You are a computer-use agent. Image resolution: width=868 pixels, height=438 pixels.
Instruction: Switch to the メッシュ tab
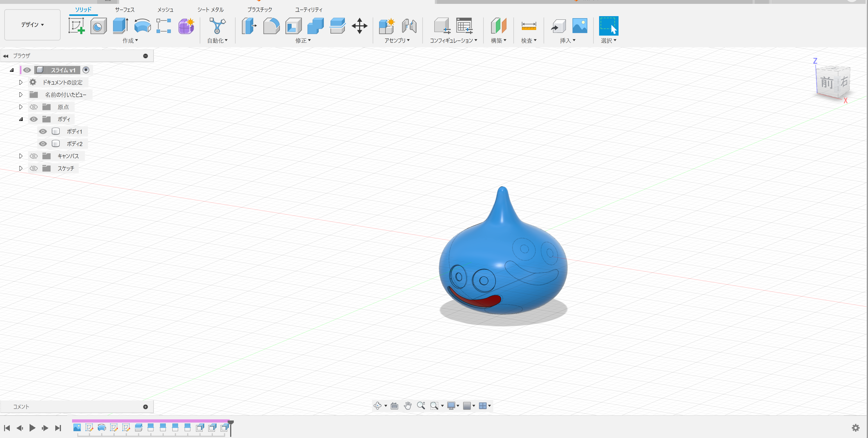tap(166, 10)
